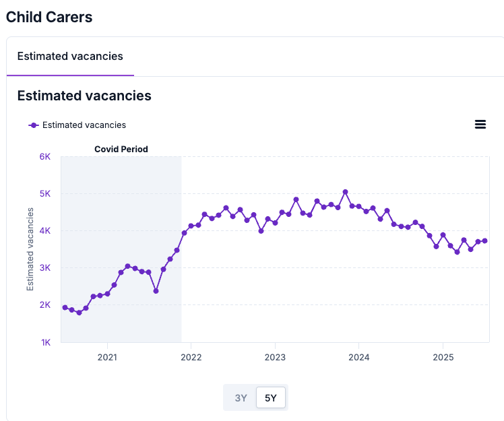Open the chart hamburger menu icon
Image resolution: width=504 pixels, height=421 pixels.
480,124
